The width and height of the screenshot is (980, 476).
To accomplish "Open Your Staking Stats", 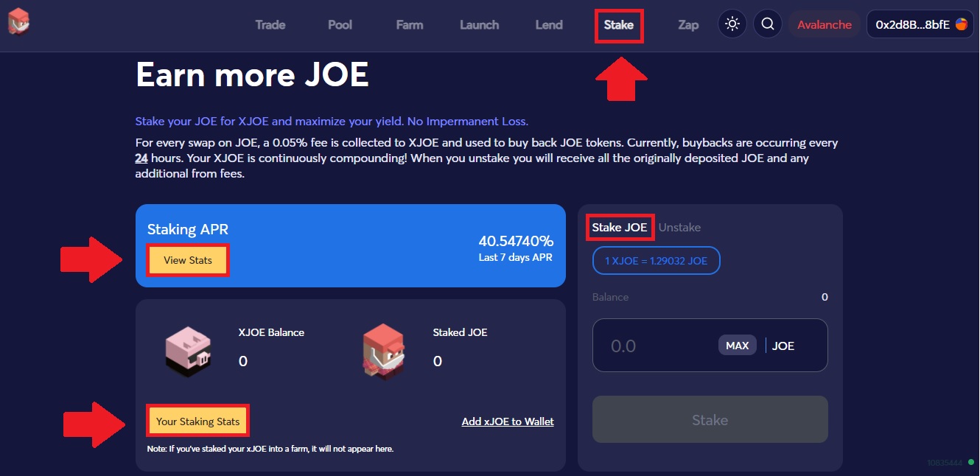I will coord(197,421).
